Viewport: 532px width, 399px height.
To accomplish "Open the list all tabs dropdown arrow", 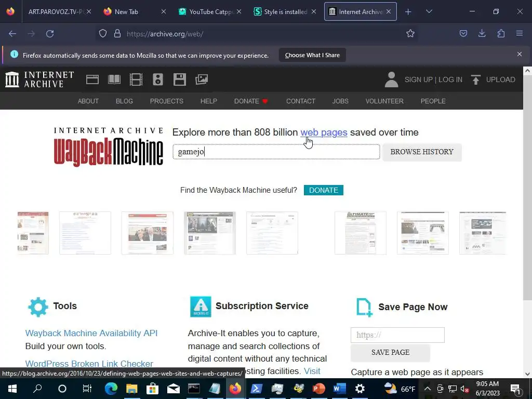I will [x=429, y=11].
